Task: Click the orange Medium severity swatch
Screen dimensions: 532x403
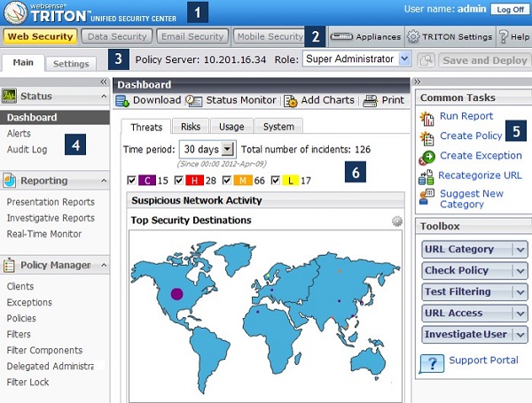Action: (243, 181)
